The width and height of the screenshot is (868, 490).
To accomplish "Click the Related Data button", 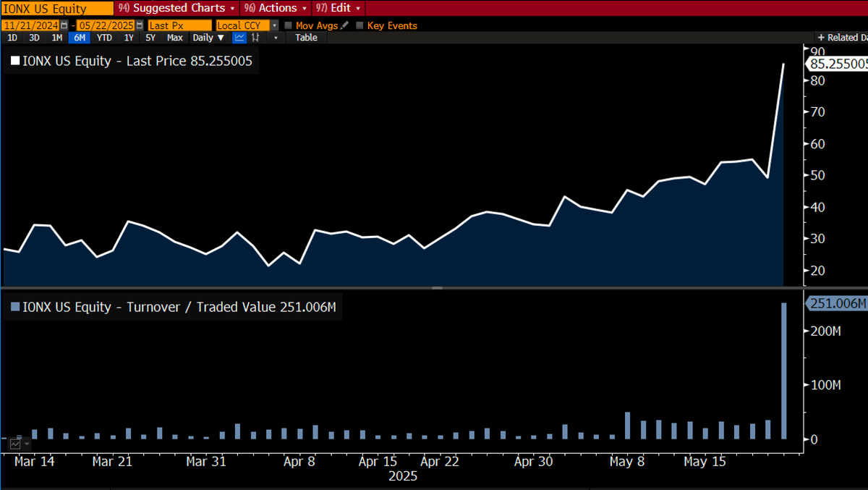I will pos(841,38).
